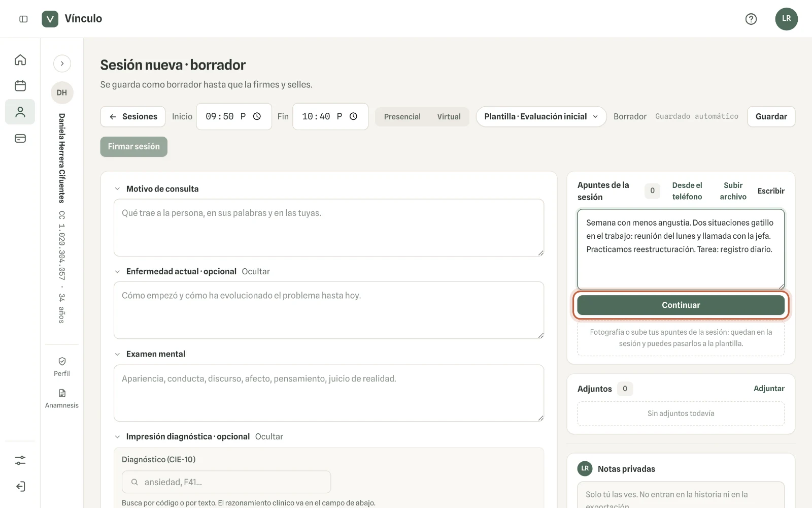Open clock picker for Fin time
The height and width of the screenshot is (508, 812).
(354, 116)
